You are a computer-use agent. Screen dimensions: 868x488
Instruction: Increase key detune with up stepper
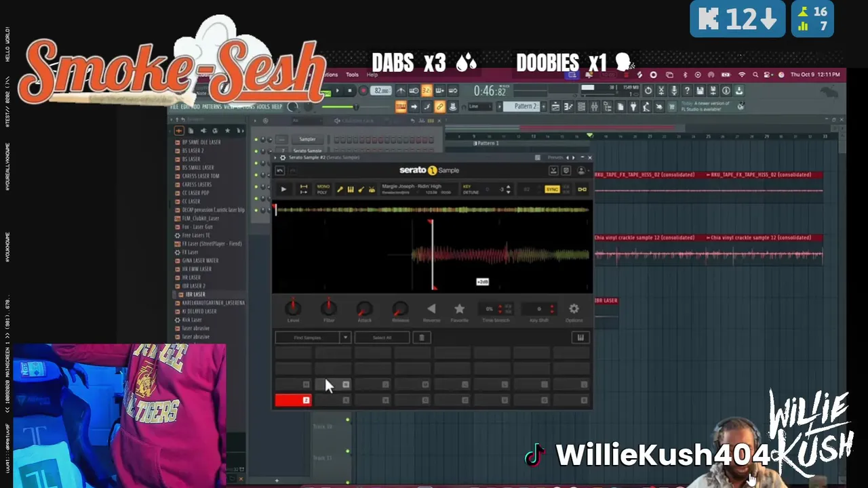(x=508, y=187)
